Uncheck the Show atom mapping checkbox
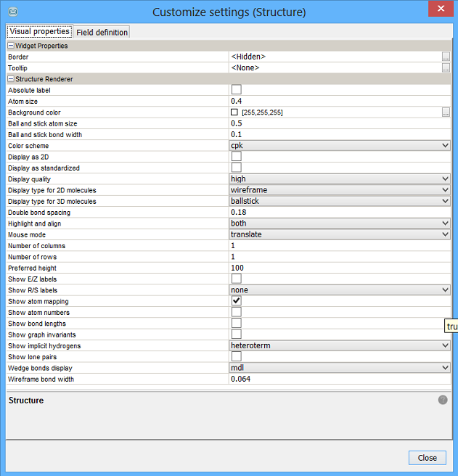The height and width of the screenshot is (476, 458). click(x=236, y=301)
